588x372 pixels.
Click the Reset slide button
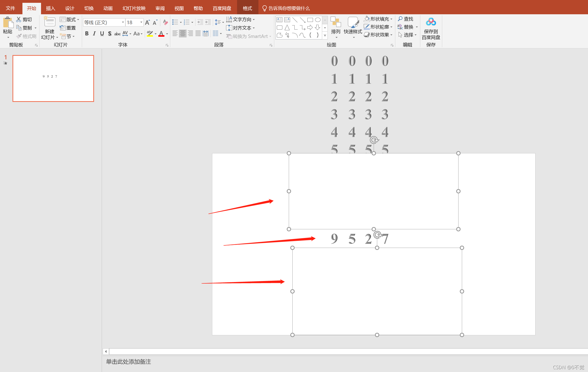[68, 28]
